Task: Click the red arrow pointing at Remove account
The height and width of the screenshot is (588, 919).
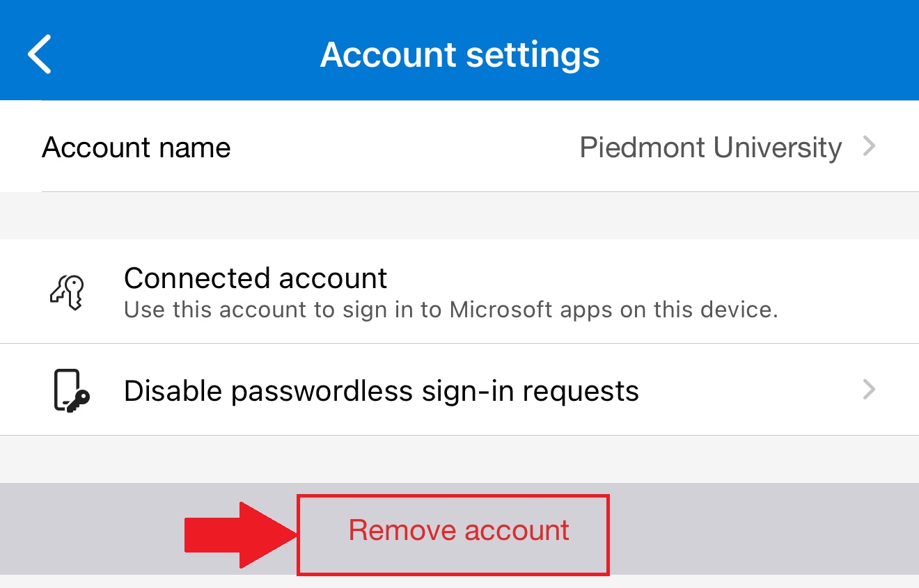Action: point(241,535)
